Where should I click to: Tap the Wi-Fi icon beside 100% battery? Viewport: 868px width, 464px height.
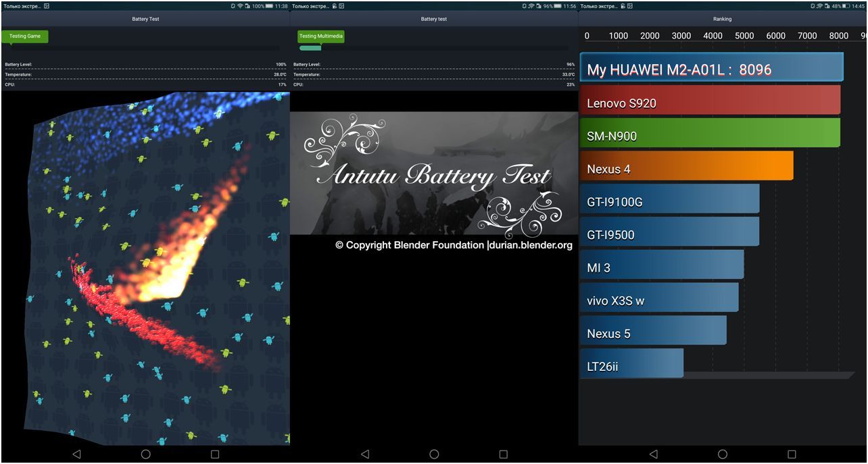240,6
